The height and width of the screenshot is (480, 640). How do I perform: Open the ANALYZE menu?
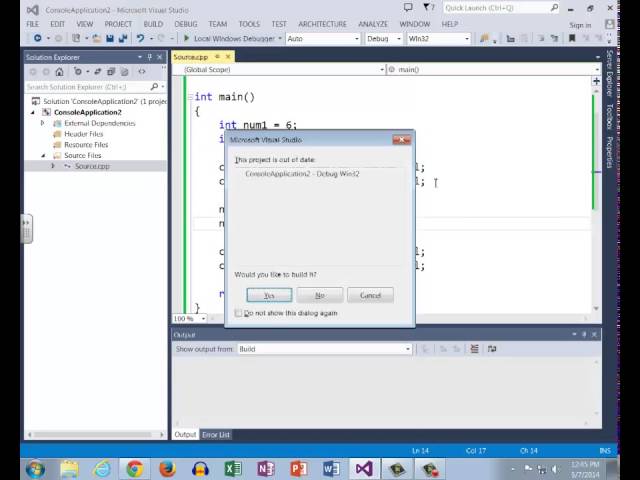(373, 24)
